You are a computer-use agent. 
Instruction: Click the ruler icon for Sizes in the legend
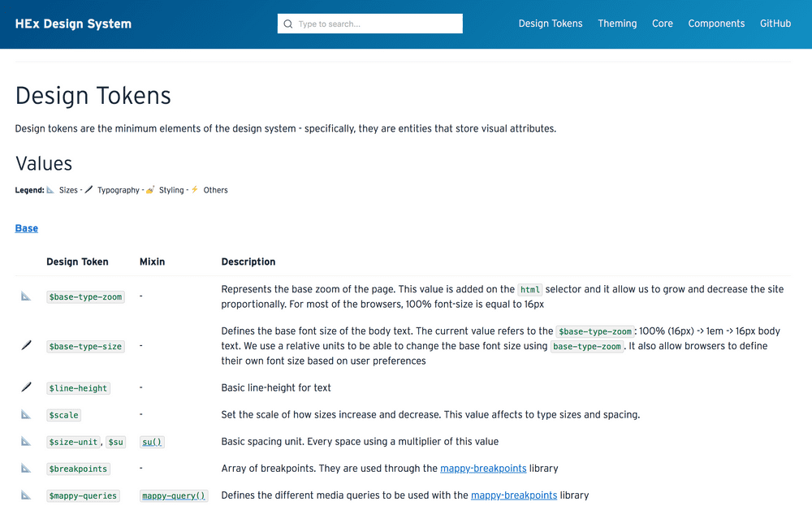(x=50, y=189)
